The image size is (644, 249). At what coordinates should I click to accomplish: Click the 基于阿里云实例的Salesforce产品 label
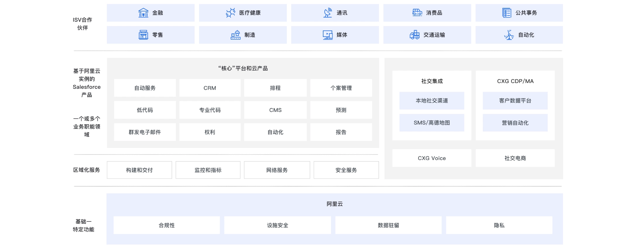click(x=87, y=83)
